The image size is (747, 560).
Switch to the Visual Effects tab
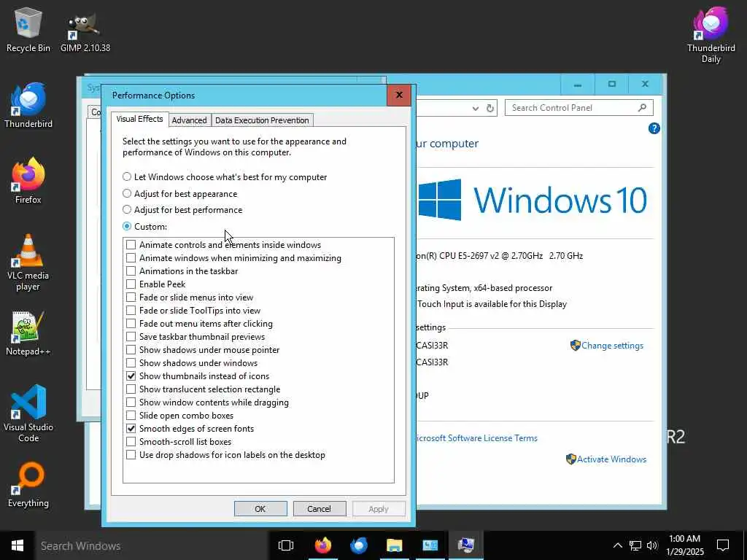(x=139, y=119)
